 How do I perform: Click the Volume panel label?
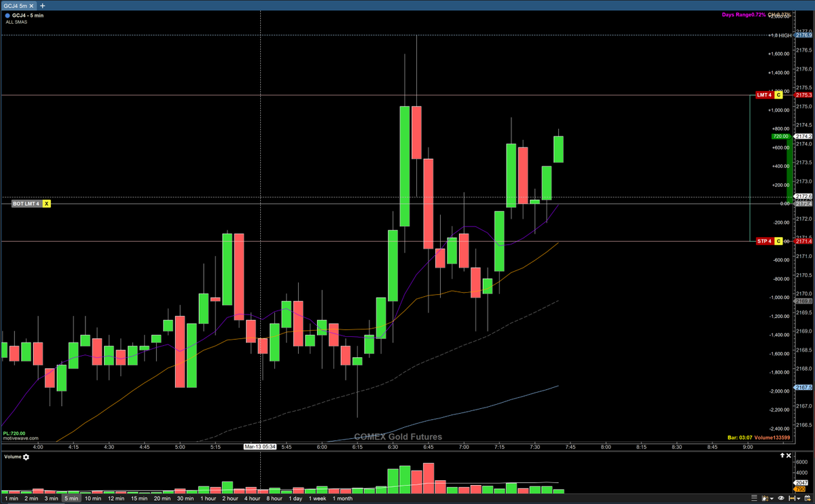13,457
